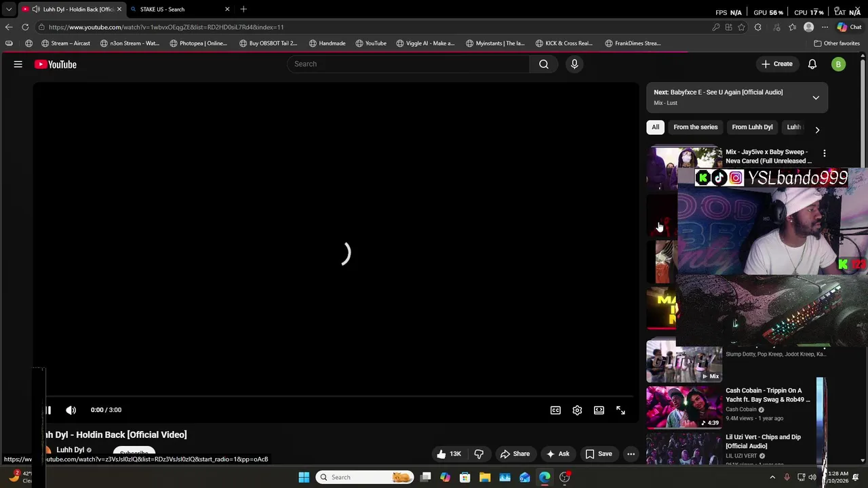This screenshot has height=488, width=868.
Task: Close the Luhh Dyl Holdin Back tab
Action: [119, 9]
